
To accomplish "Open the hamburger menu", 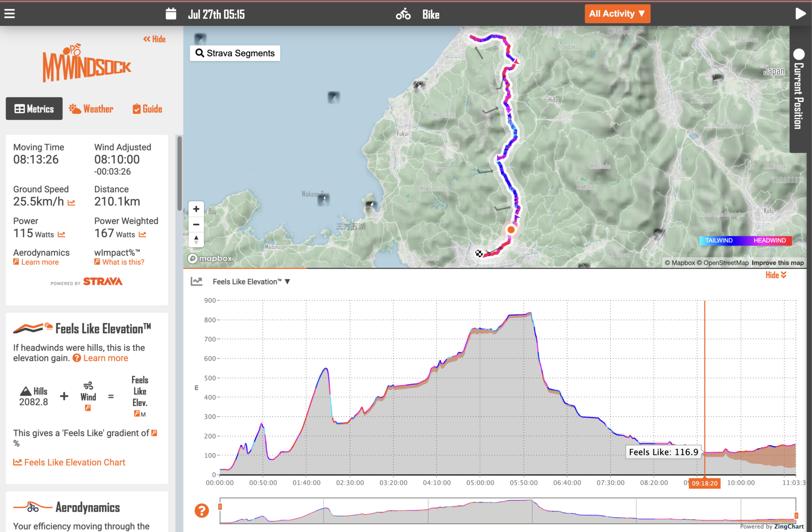I will pos(9,14).
